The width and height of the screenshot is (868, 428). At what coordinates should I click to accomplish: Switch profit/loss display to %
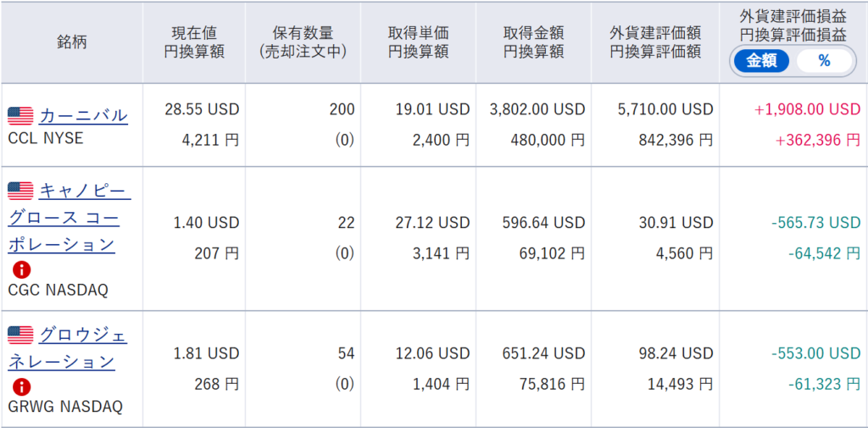[824, 61]
